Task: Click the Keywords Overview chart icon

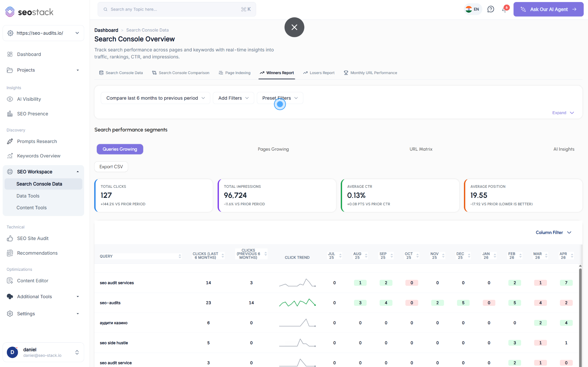Action: click(10, 156)
